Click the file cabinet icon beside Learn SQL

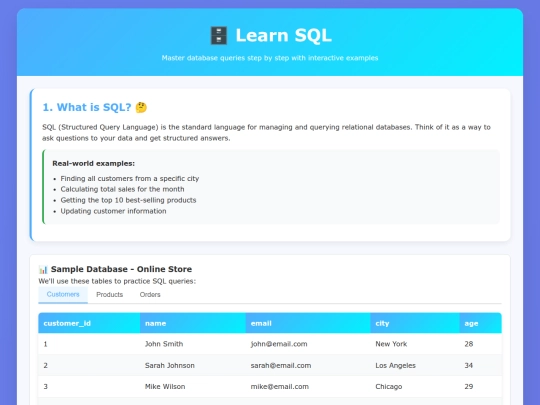(x=219, y=35)
